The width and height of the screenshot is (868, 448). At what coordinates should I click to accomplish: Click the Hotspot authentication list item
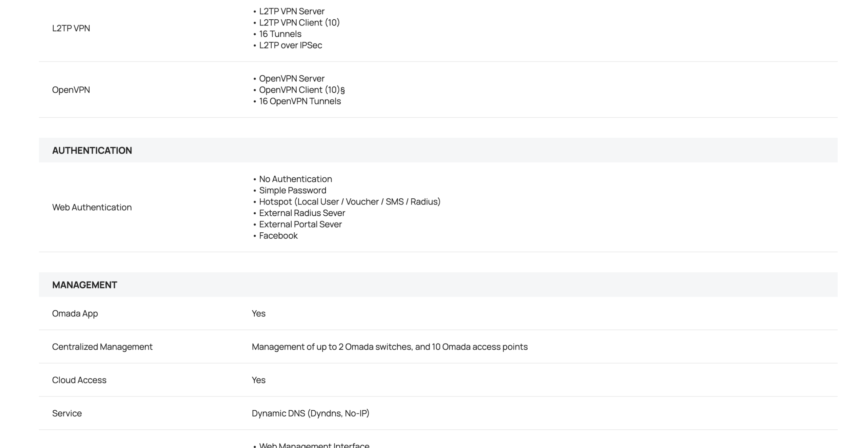[x=350, y=201]
